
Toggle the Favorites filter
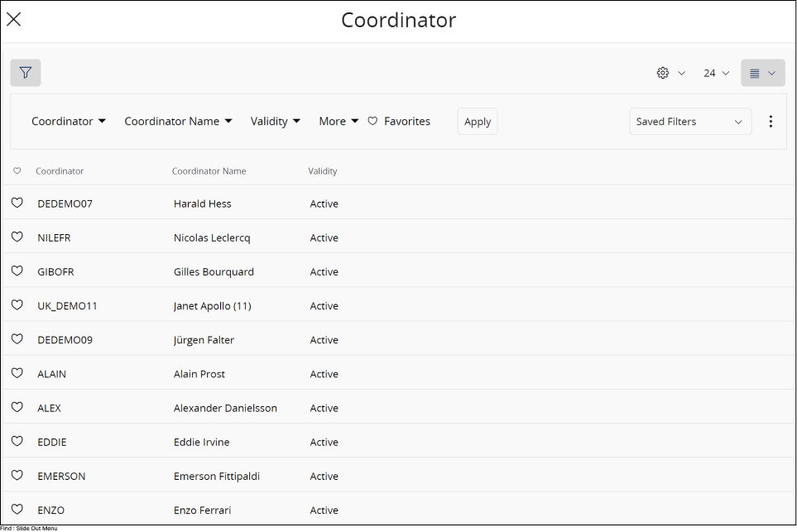399,122
